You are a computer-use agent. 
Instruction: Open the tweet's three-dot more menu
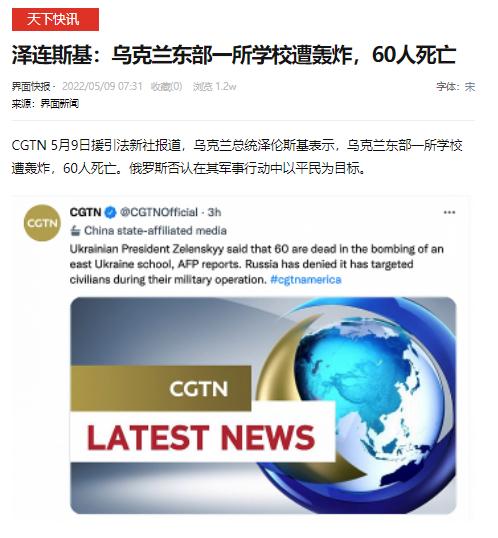449,212
